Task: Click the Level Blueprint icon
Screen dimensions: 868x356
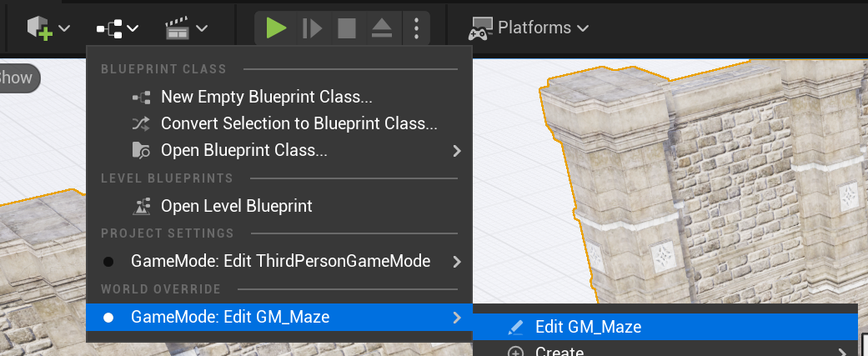Action: [x=141, y=207]
